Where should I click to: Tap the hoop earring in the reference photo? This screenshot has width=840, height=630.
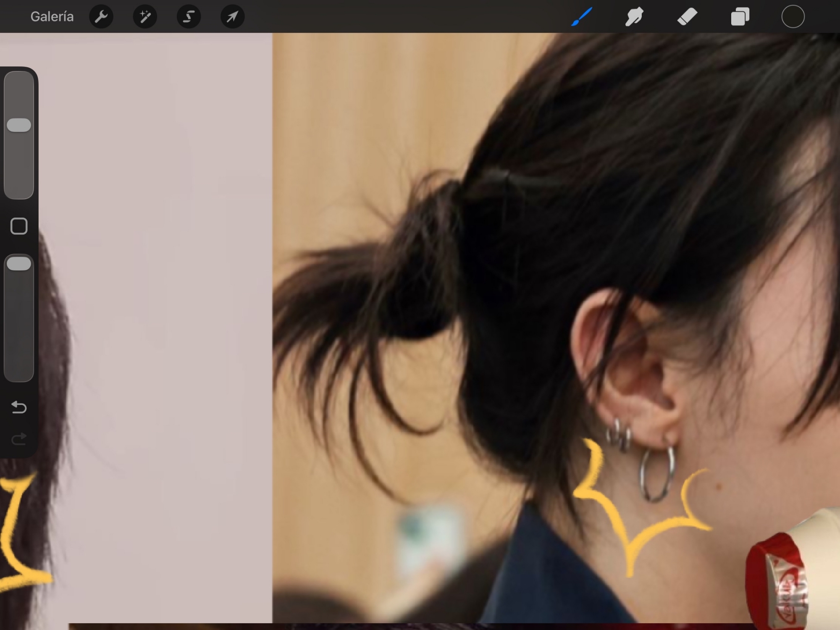point(643,475)
